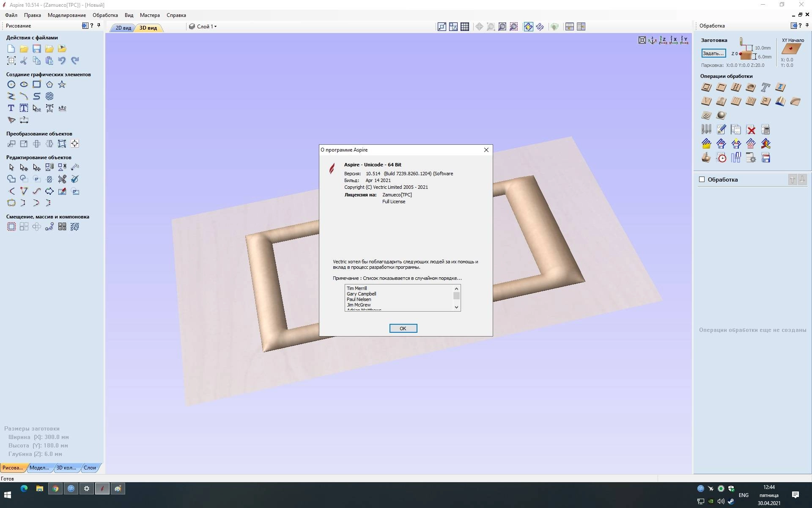Toggle the grid snap toolbar icon
Viewport: 812px width, 508px height.
click(x=465, y=27)
